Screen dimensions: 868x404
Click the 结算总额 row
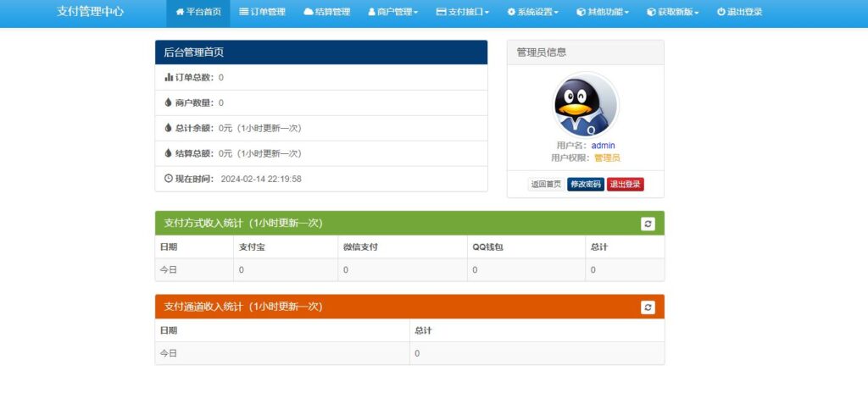click(x=321, y=153)
